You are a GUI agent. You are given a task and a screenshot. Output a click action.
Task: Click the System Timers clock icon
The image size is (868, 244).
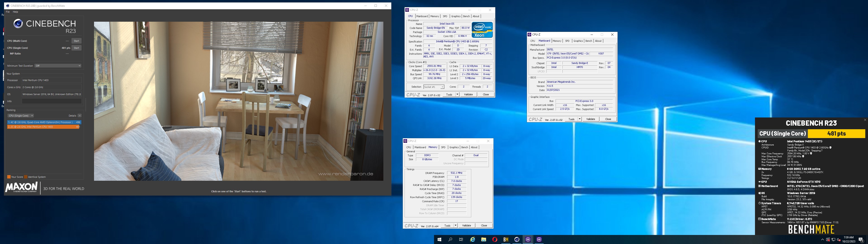(x=759, y=203)
